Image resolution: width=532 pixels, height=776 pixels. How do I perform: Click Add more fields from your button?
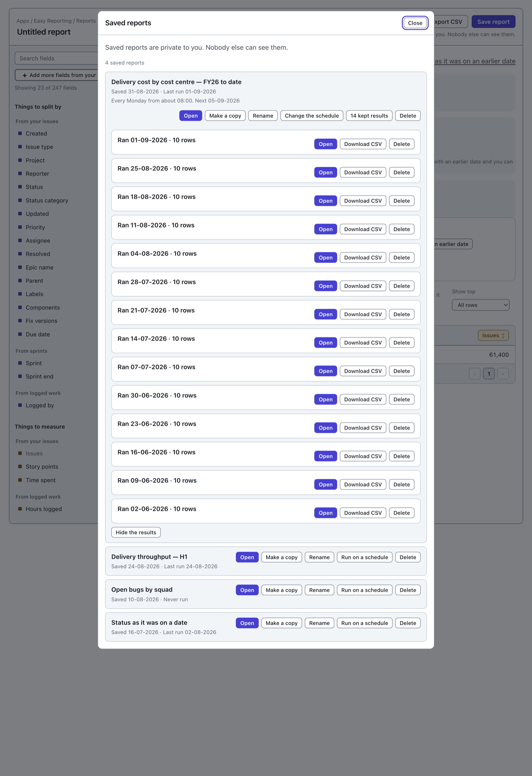(x=57, y=75)
